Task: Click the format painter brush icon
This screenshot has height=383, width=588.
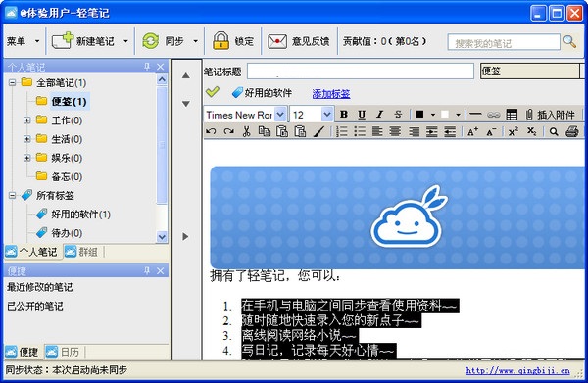Action: (x=319, y=131)
